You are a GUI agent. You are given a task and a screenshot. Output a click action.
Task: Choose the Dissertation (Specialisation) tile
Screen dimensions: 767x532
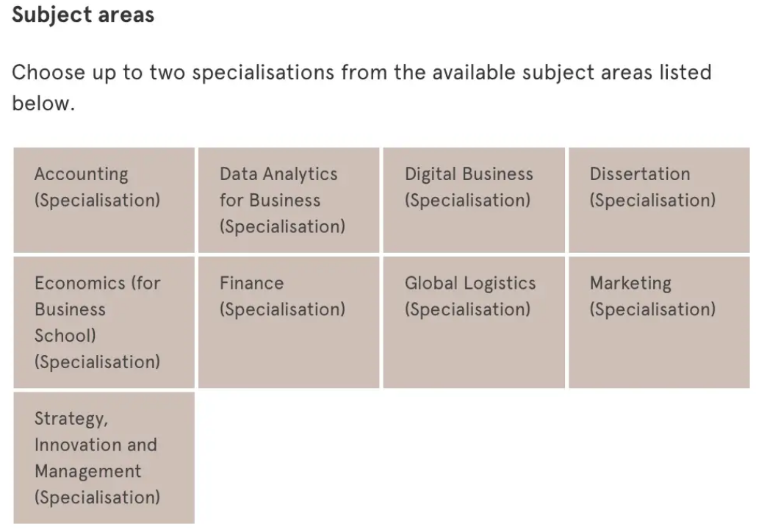point(659,200)
